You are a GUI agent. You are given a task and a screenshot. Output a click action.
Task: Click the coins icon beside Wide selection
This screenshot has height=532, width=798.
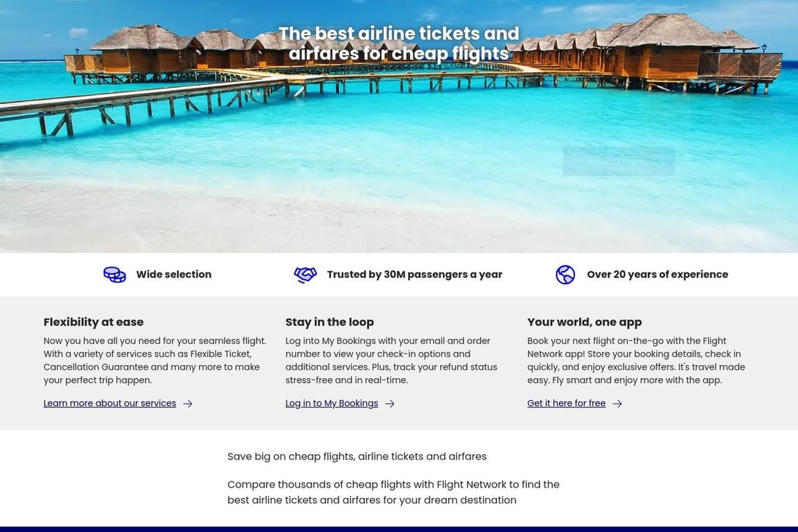114,274
